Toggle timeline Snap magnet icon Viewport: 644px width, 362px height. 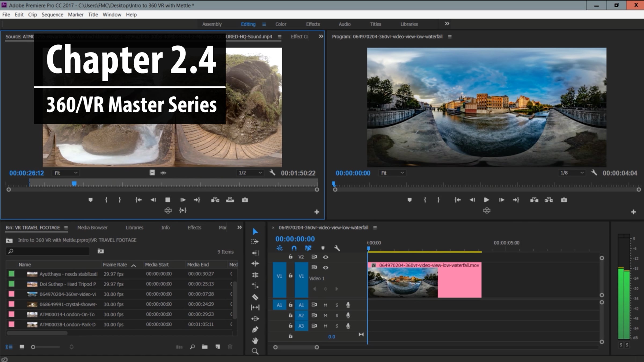[294, 248]
